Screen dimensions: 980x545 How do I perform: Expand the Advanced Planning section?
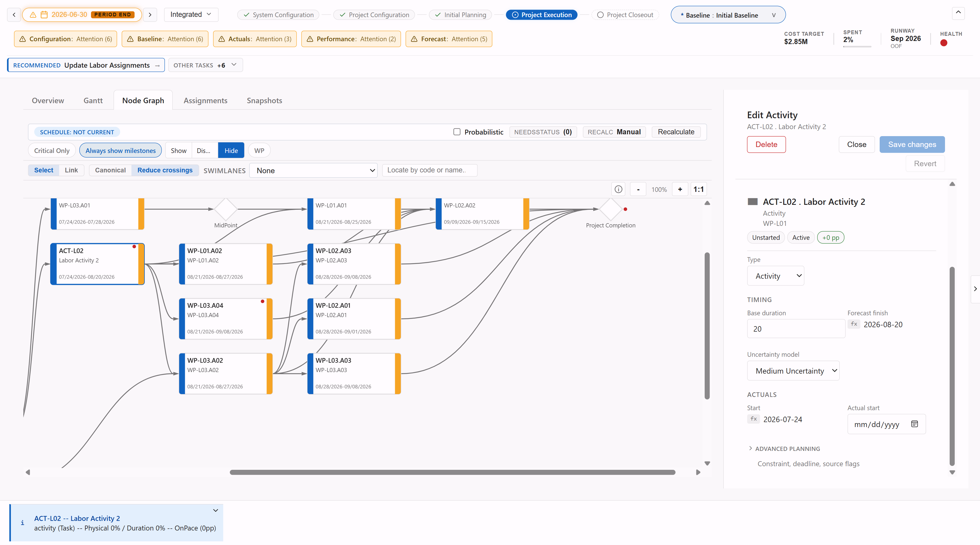click(784, 449)
